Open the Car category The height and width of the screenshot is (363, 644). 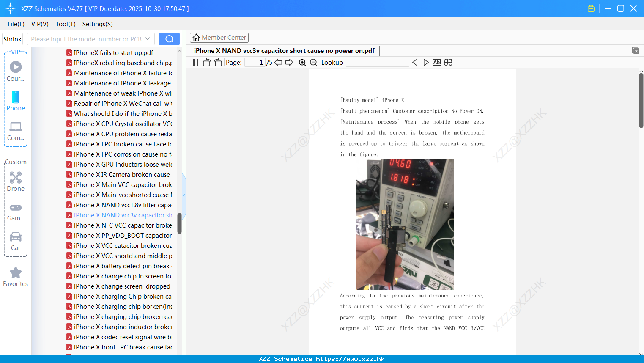coord(16,241)
